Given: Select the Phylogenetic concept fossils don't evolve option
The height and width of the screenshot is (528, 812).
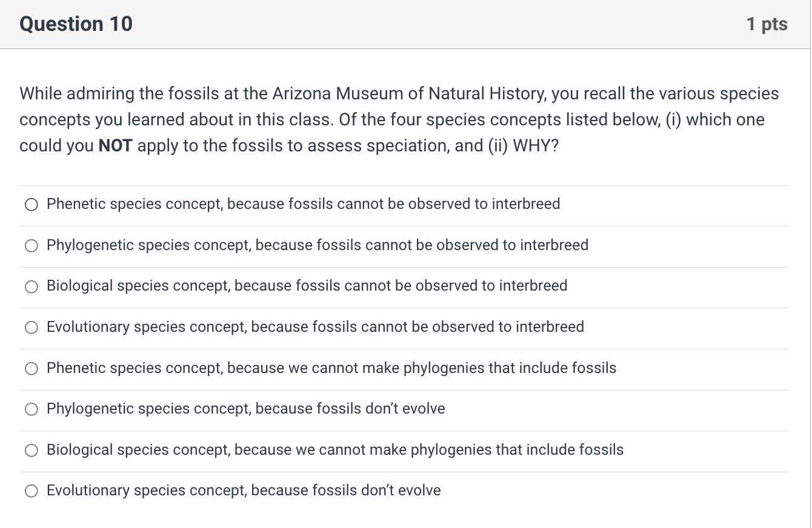Looking at the screenshot, I should [31, 409].
